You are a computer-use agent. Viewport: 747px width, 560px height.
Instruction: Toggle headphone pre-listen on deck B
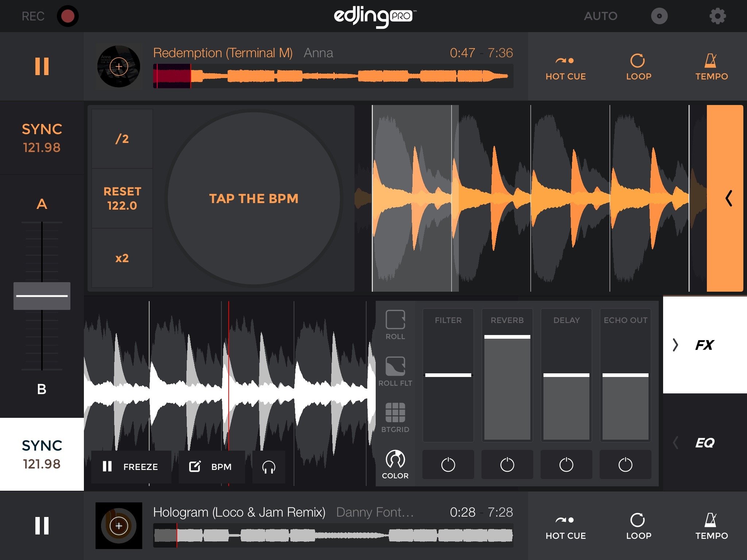[x=269, y=467]
